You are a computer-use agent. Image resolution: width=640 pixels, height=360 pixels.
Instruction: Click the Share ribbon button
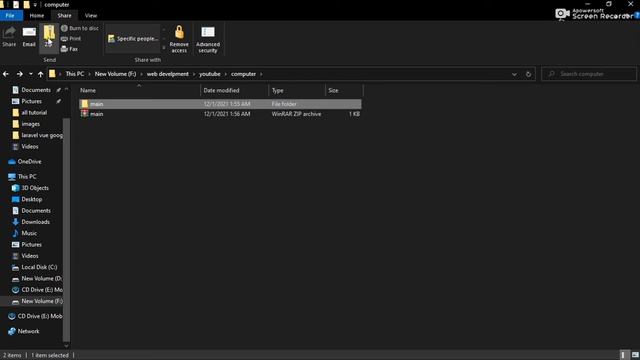(x=9, y=36)
